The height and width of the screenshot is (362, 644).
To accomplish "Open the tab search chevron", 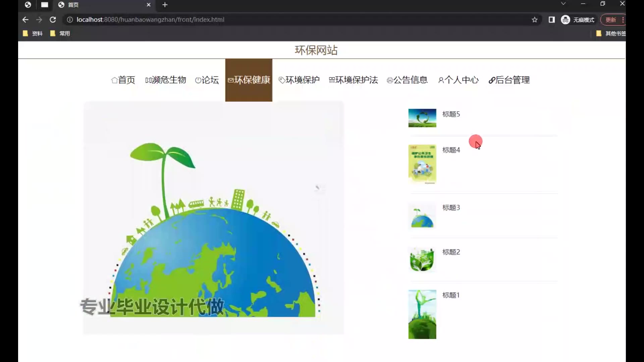I will coord(563,4).
